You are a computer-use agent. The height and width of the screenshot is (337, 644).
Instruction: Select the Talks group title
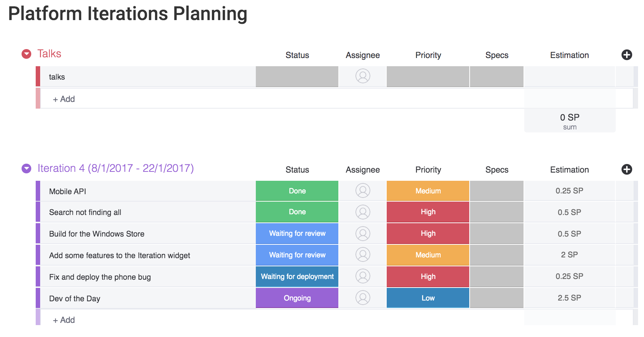pyautogui.click(x=49, y=54)
